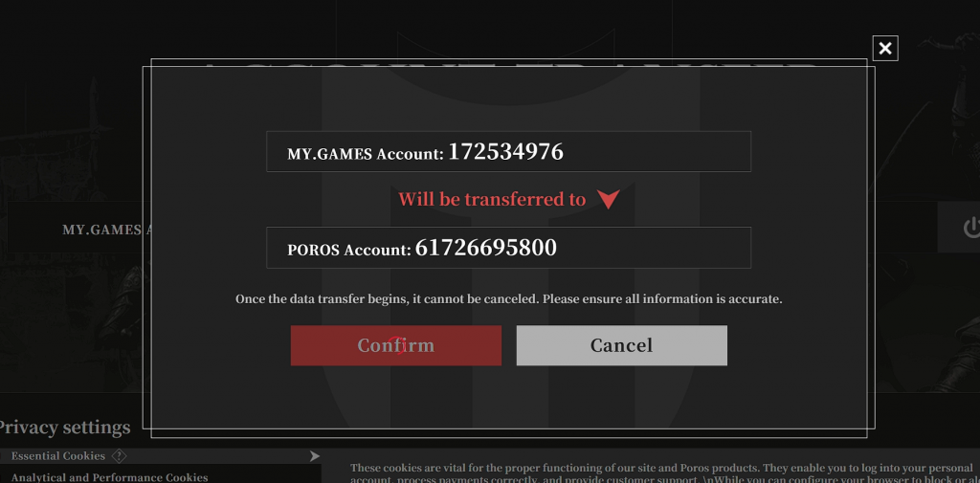The height and width of the screenshot is (483, 980).
Task: Open the Essential Cookies question mark help
Action: [119, 456]
